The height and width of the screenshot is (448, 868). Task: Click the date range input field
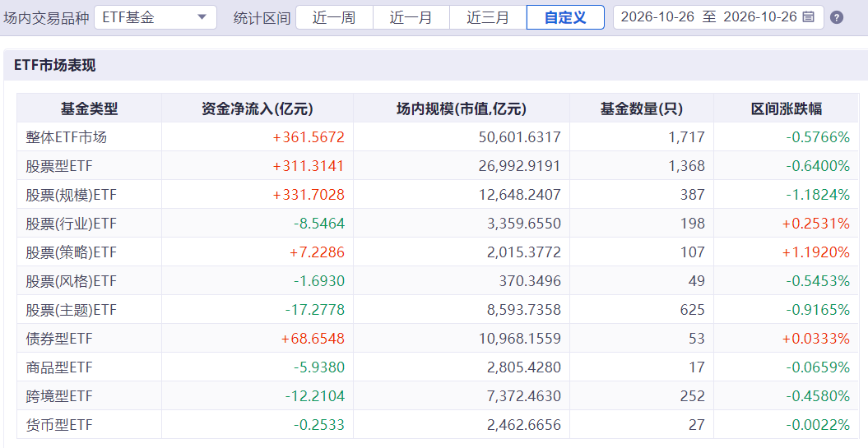pyautogui.click(x=718, y=17)
